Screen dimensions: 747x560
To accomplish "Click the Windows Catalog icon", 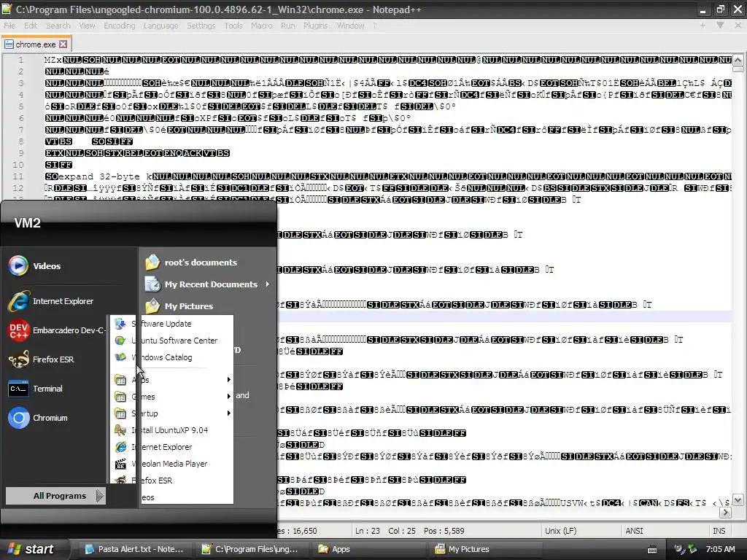I will pyautogui.click(x=120, y=357).
